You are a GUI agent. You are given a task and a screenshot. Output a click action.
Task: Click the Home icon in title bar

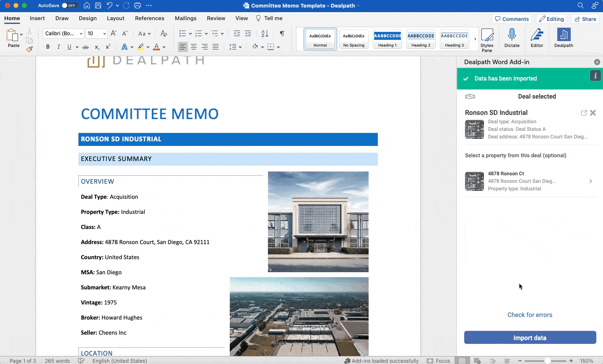(87, 5)
